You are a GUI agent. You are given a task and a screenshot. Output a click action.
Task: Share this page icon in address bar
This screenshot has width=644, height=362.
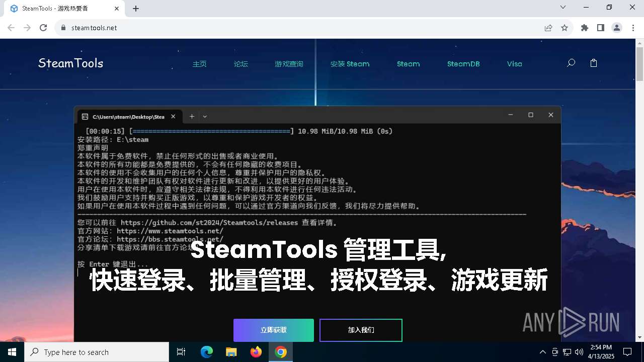click(548, 28)
